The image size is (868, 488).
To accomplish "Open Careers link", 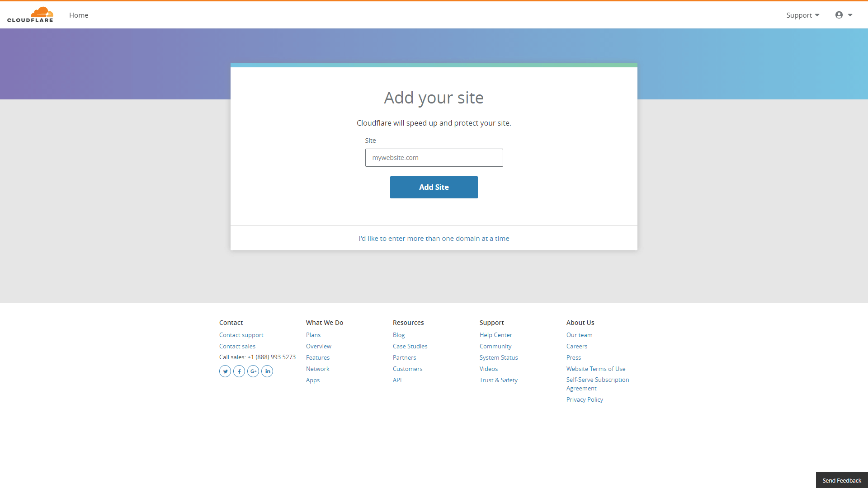I will (577, 346).
